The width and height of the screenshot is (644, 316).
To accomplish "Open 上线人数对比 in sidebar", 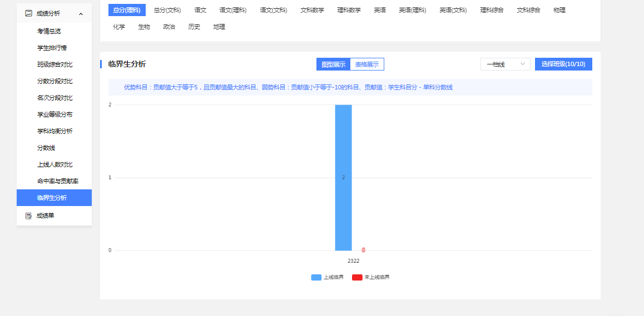I will click(55, 164).
